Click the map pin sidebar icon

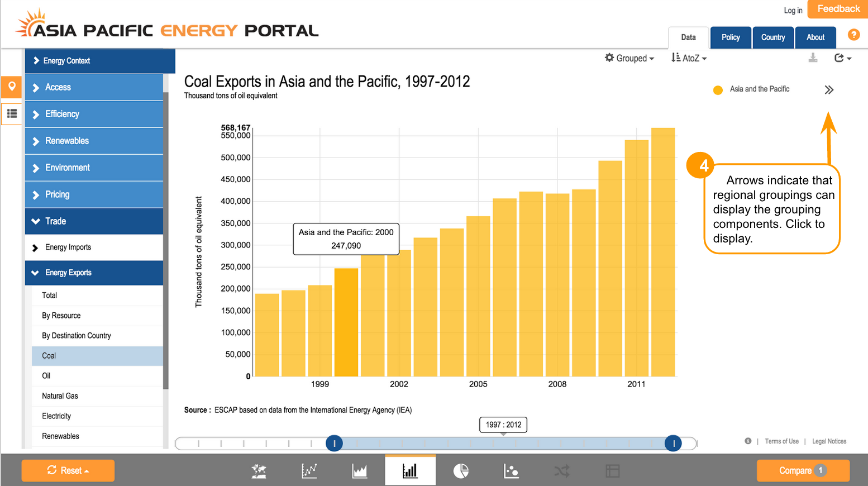[12, 87]
